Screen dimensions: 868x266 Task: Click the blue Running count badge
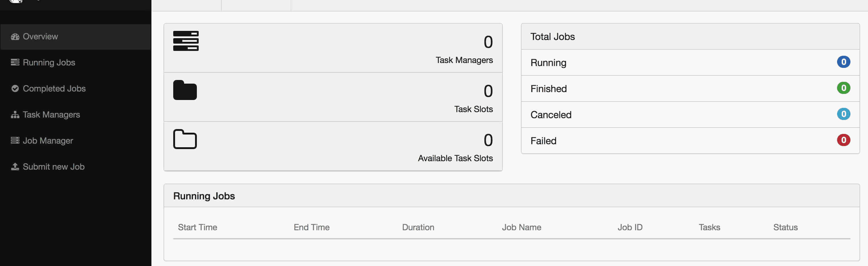click(843, 62)
